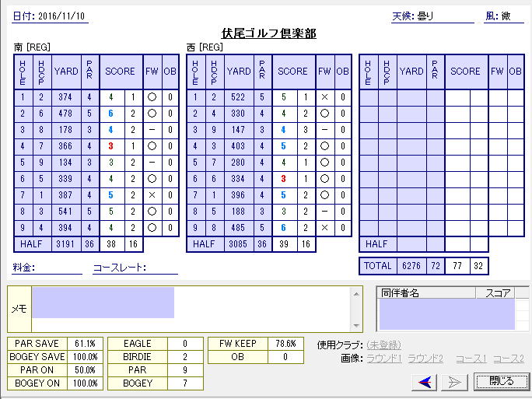This screenshot has height=399, width=532.
Task: Click the 396 yardage on 西 hole 7
Action: pos(238,195)
